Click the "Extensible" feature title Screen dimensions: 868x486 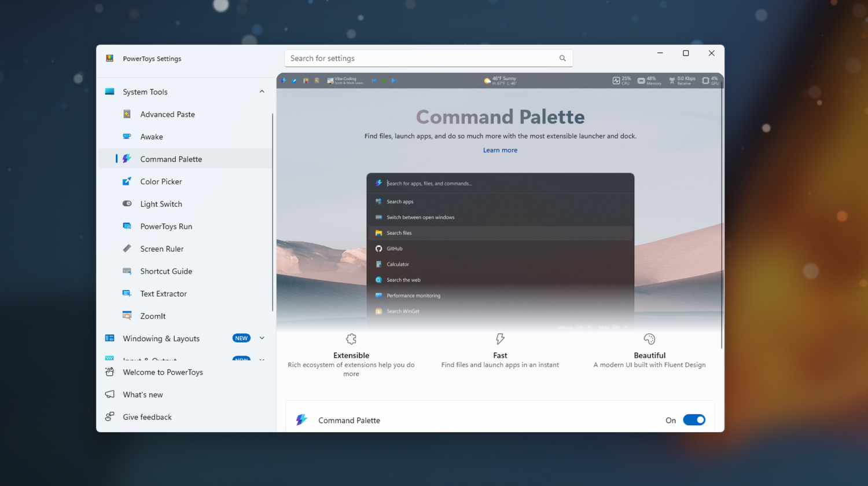(x=351, y=356)
